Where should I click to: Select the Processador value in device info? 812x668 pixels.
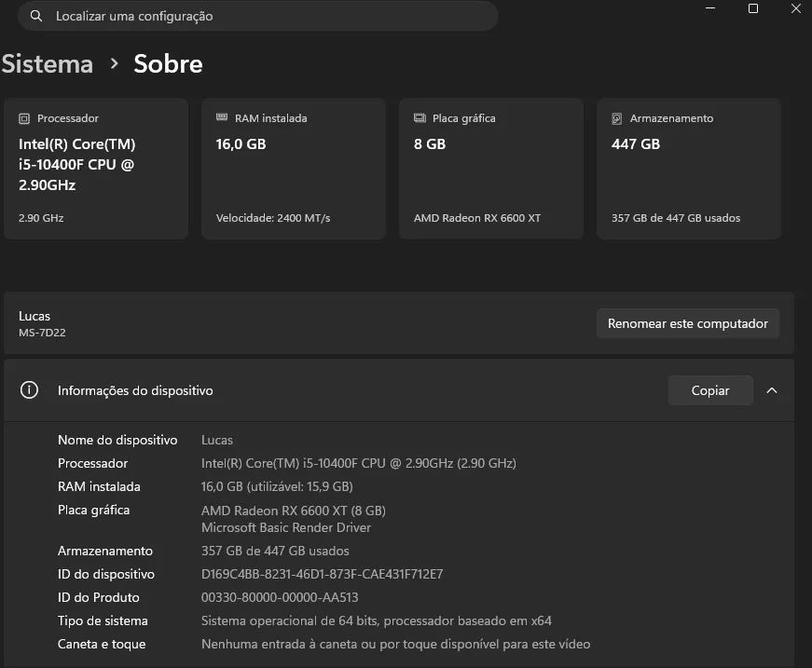click(358, 463)
